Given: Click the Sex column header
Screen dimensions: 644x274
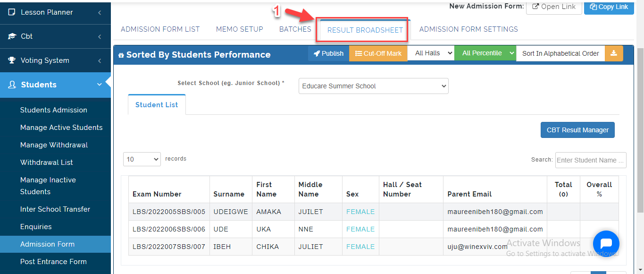Looking at the screenshot, I should pos(360,189).
